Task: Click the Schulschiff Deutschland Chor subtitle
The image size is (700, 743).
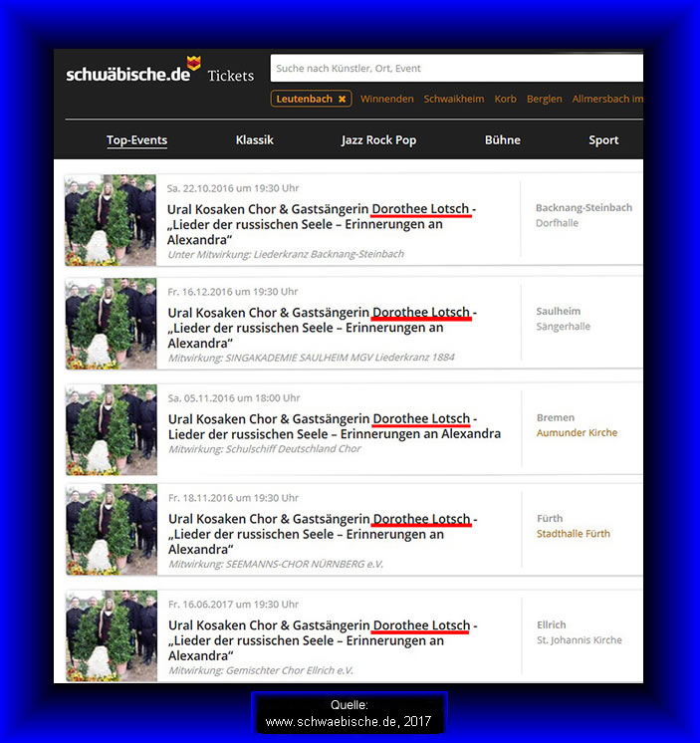Action: (x=265, y=449)
